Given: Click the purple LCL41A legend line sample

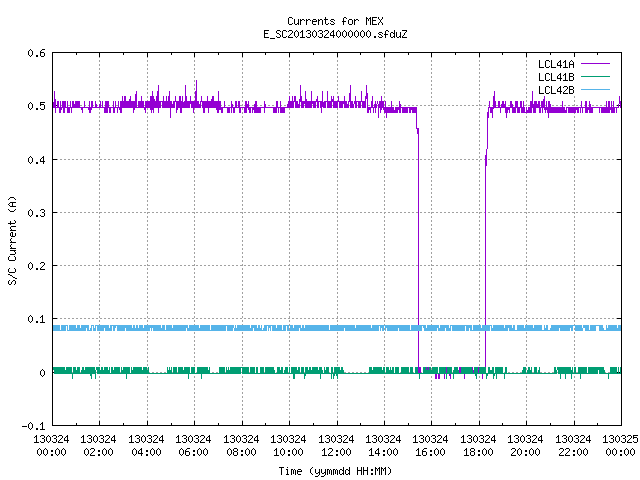Looking at the screenshot, I should tap(595, 64).
